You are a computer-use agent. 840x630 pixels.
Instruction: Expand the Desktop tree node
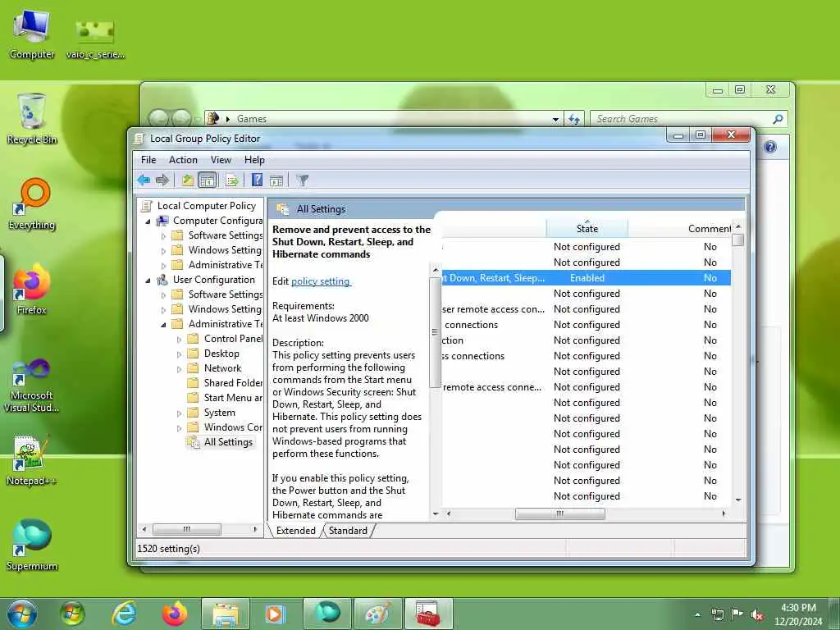tap(180, 354)
